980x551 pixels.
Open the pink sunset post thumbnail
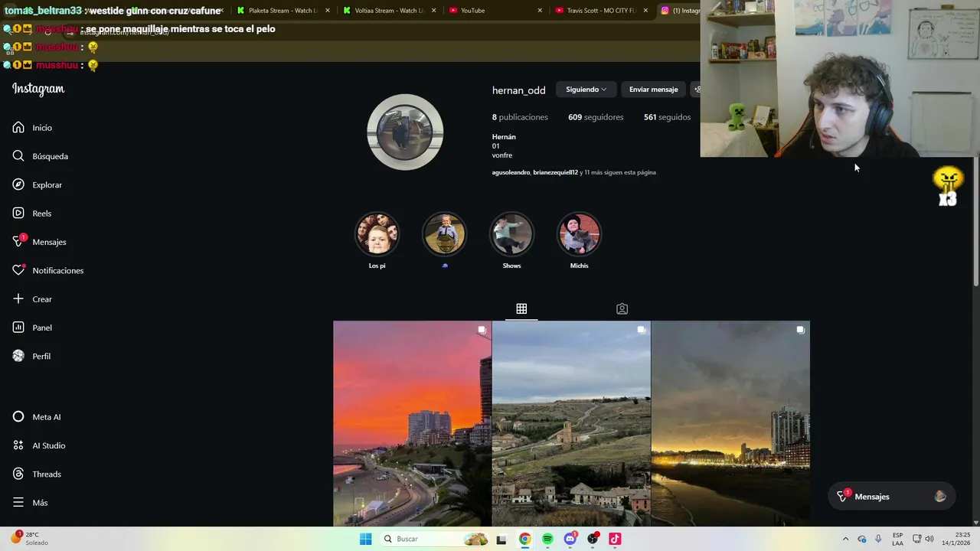(412, 423)
